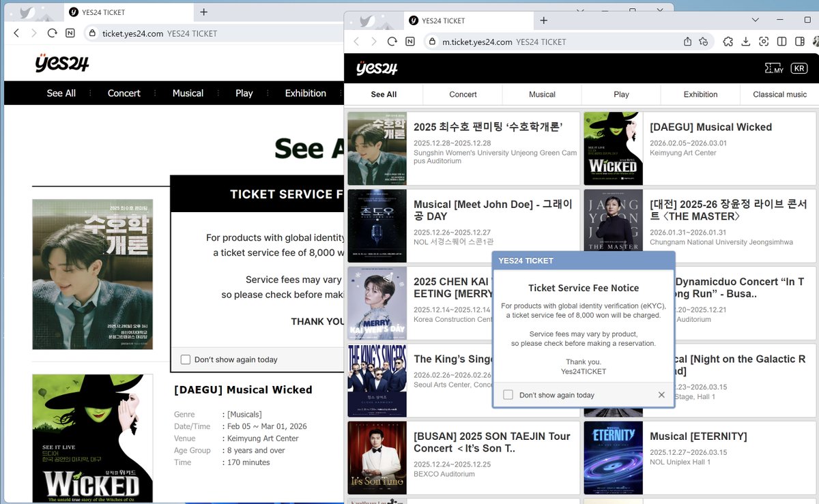
Task: Open '2025 최수호 팬미팅' listing title in the front window
Action: 487,127
